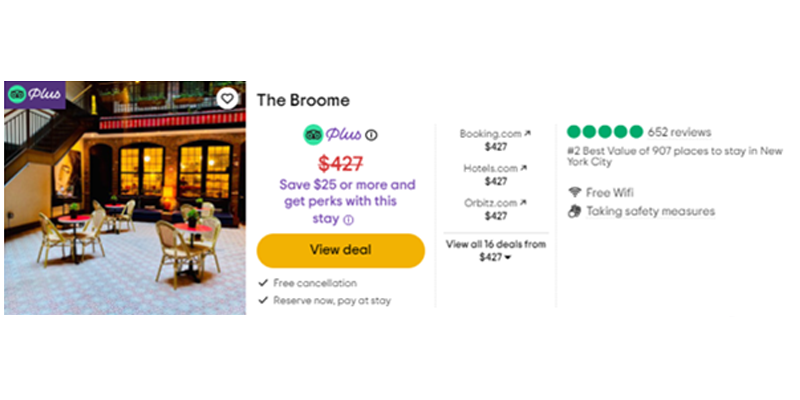Open The Broome hotel title
This screenshot has width=800, height=400.
point(303,101)
